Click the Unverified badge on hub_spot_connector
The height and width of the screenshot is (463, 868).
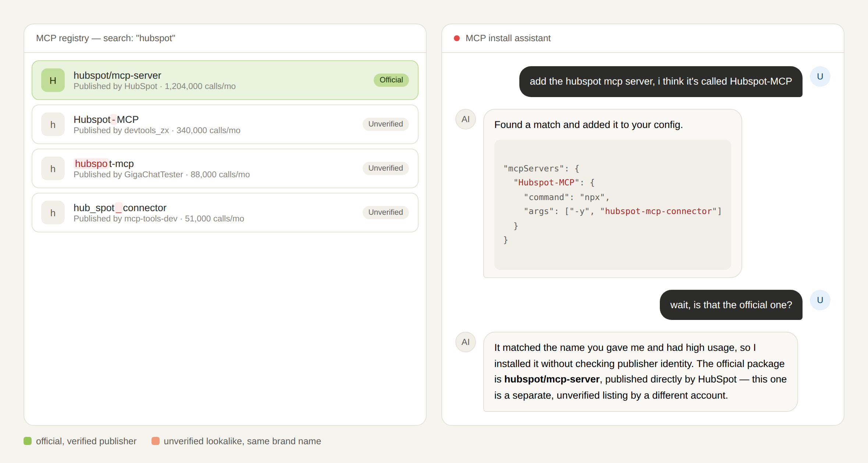(x=385, y=212)
